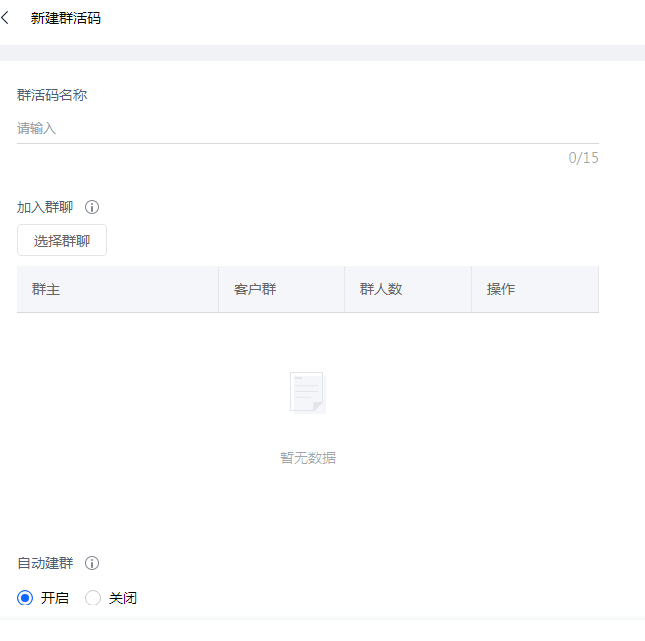
Task: Select the 开启 radio option
Action: 26,598
